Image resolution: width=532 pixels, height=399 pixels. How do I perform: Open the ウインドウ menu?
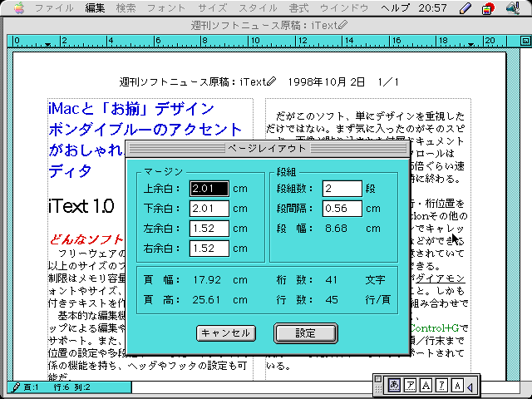(x=344, y=7)
